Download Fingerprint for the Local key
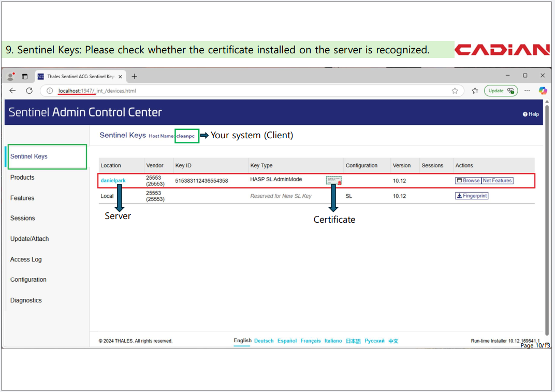Screen dimensions: 555x392 click(472, 196)
